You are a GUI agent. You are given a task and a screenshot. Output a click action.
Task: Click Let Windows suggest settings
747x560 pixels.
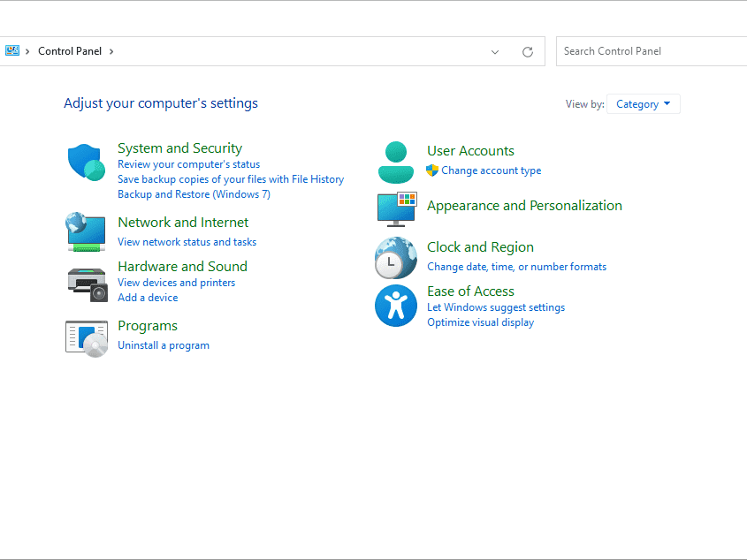click(x=496, y=307)
